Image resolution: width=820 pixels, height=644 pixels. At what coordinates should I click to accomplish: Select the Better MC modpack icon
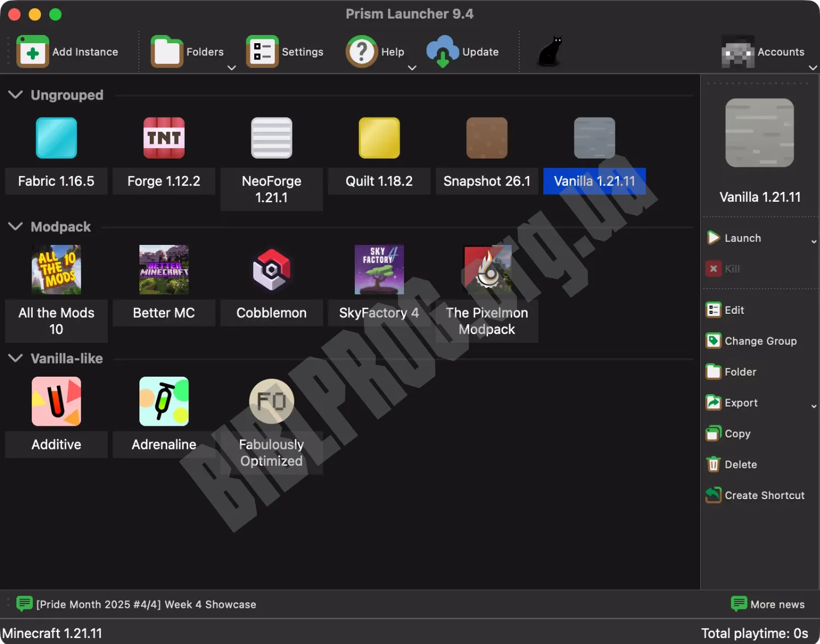(x=164, y=270)
